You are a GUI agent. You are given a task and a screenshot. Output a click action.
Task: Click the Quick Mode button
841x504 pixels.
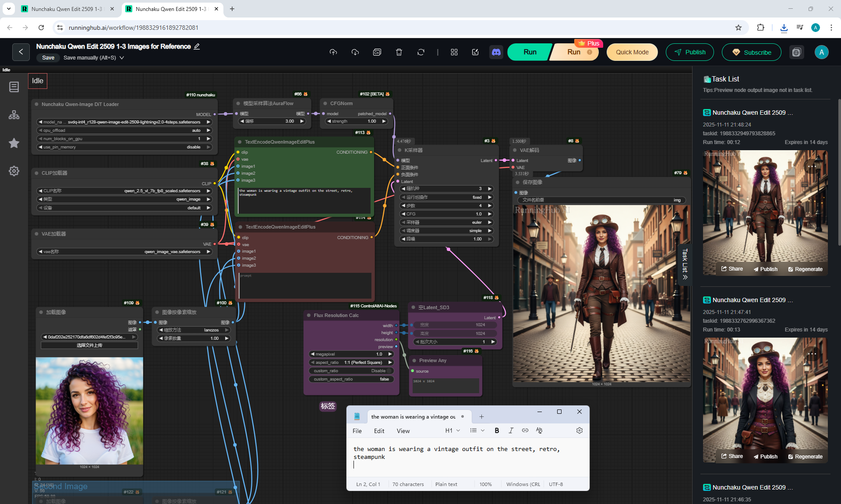click(632, 52)
